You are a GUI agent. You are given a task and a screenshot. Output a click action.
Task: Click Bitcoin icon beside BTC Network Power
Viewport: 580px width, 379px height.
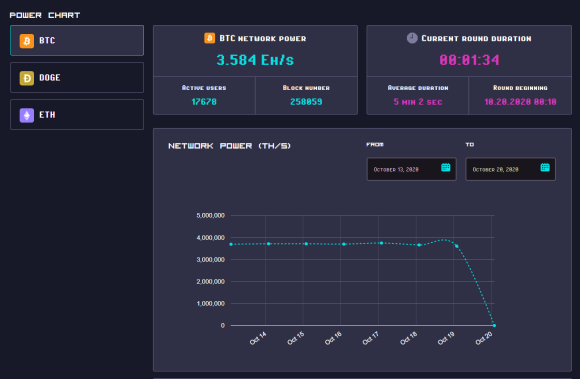tap(209, 38)
